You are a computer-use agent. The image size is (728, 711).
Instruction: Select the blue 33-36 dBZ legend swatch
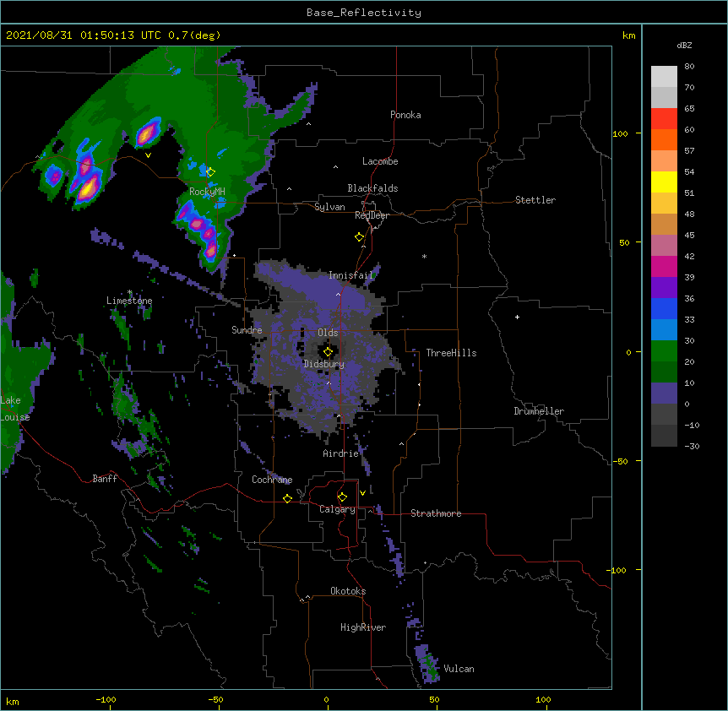[x=664, y=308]
